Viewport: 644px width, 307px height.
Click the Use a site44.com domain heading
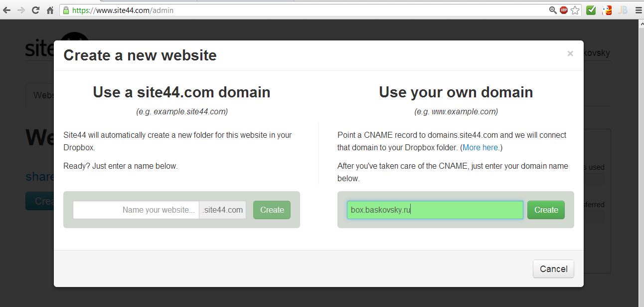coord(181,92)
